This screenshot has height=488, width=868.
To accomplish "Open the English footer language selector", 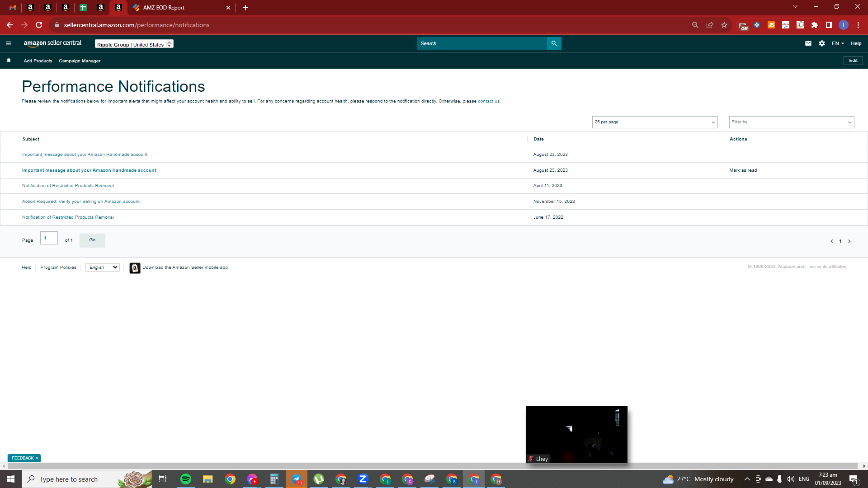I will coord(103,267).
